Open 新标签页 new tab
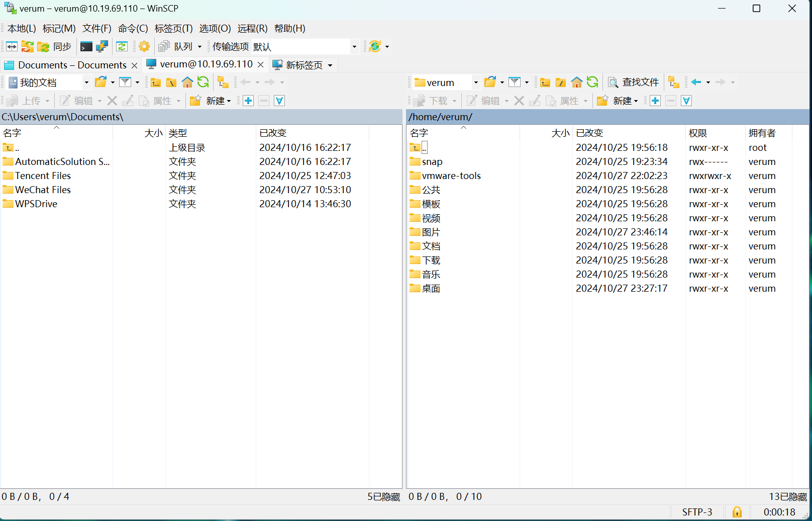The height and width of the screenshot is (521, 812). 302,65
